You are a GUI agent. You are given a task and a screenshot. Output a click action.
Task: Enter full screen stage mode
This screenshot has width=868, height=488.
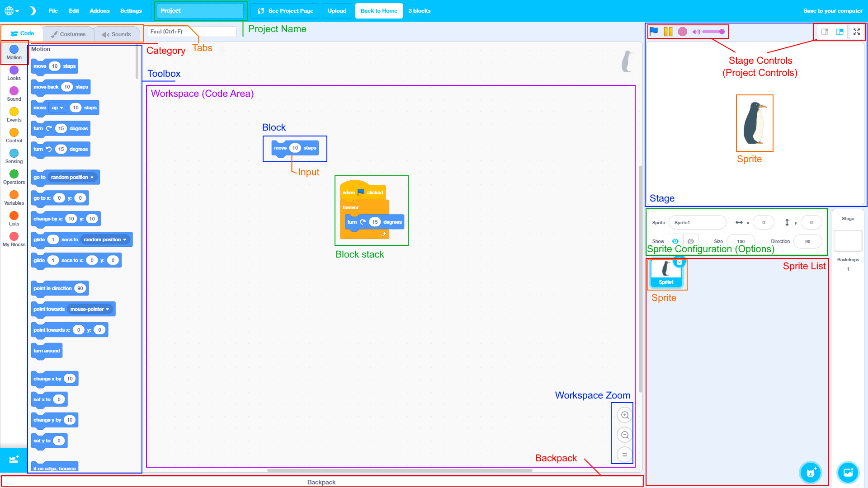856,32
